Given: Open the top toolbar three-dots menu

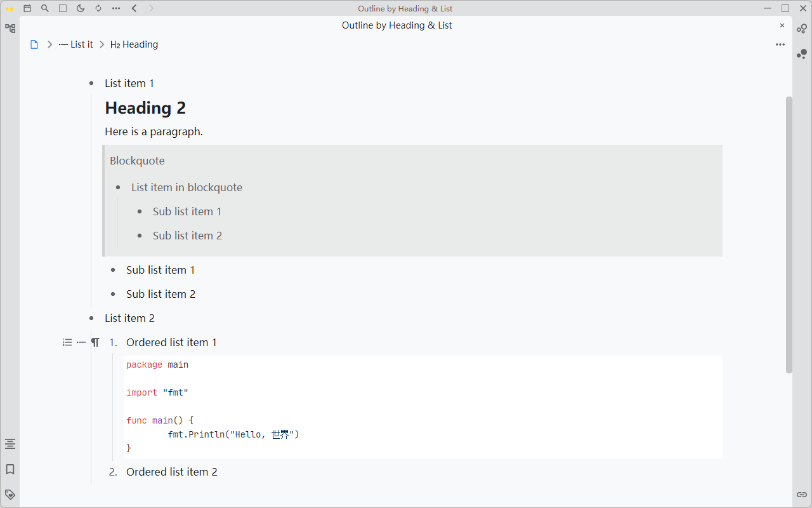Looking at the screenshot, I should point(116,8).
